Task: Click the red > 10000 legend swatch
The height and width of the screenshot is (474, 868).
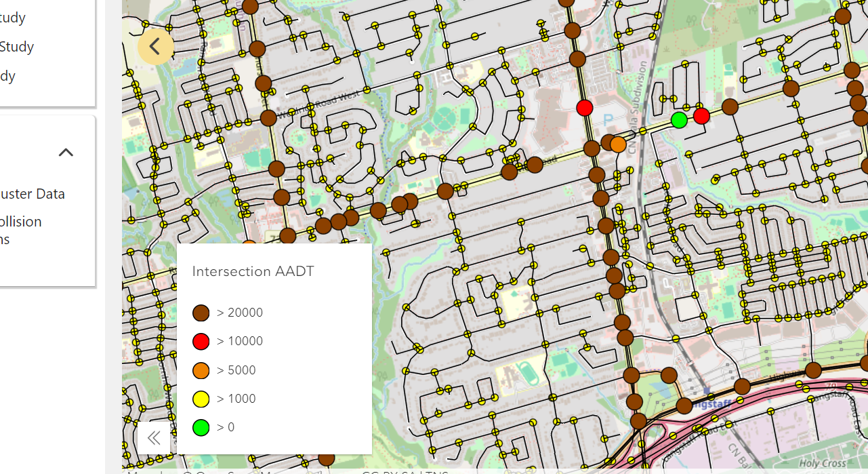Action: (201, 341)
